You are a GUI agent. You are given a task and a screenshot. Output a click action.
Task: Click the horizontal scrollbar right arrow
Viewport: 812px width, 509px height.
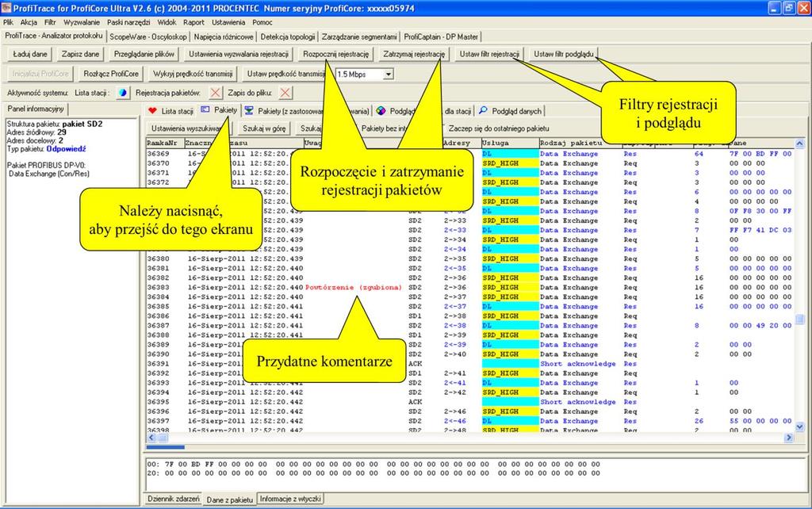tap(789, 438)
